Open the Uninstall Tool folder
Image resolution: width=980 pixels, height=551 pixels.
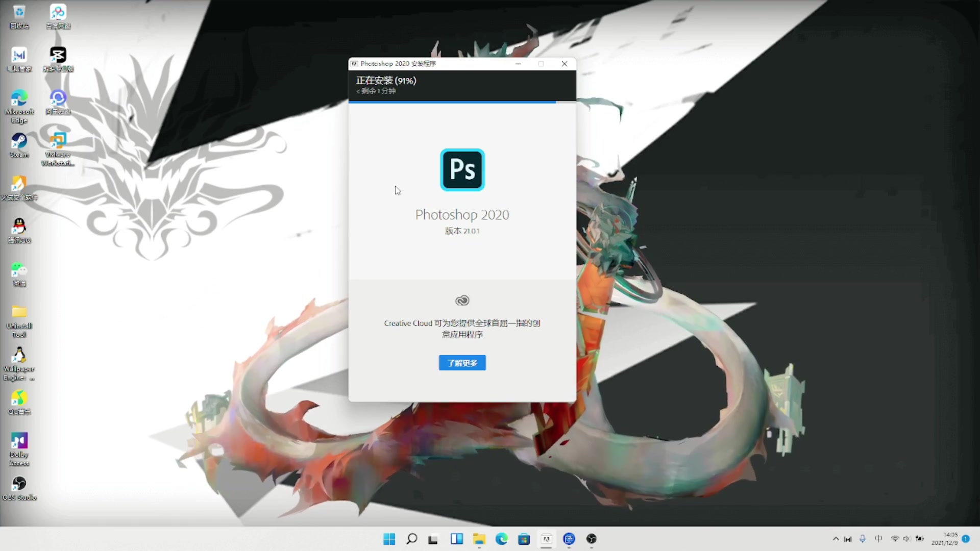pos(19,313)
